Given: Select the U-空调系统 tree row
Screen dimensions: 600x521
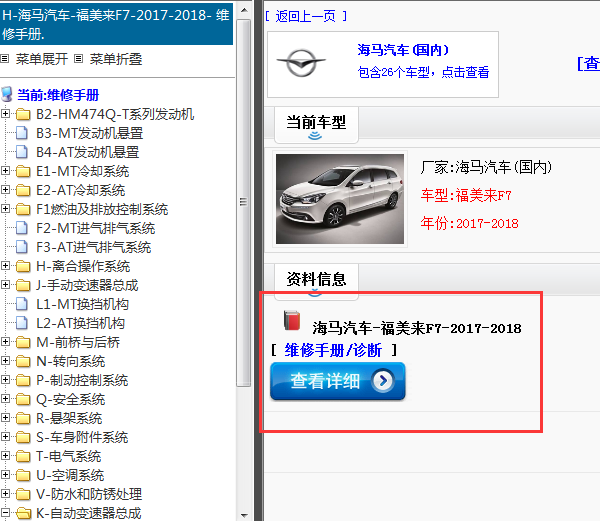Looking at the screenshot, I should (x=70, y=475).
